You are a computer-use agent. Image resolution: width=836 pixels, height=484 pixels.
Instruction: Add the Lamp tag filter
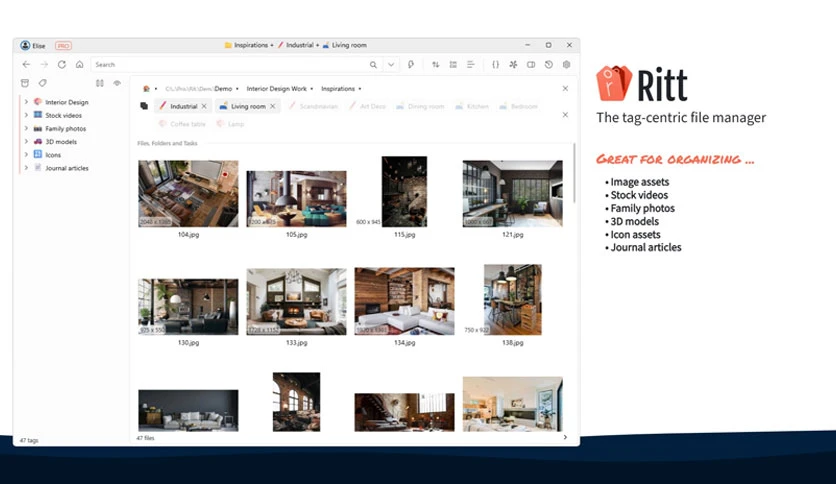[x=230, y=124]
